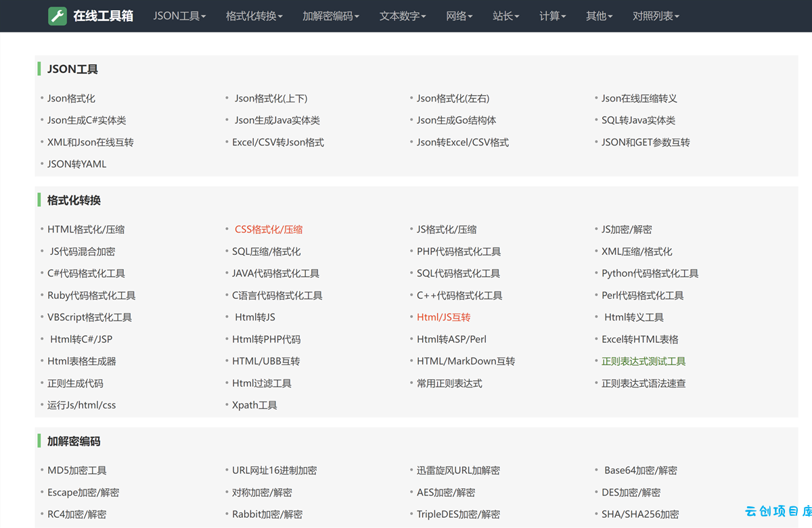Screen dimensions: 812x528
Task: Open 正则生成代码 link
Action: click(75, 383)
